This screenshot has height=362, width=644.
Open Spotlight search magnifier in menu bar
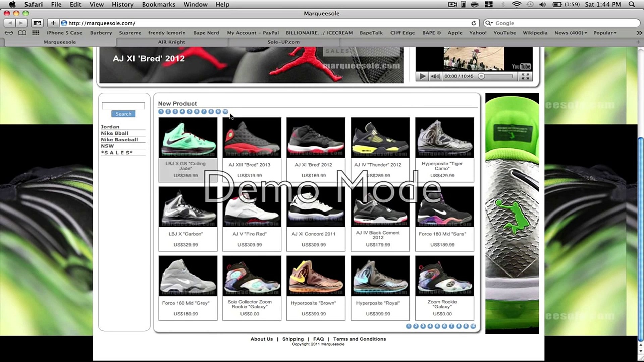click(632, 4)
